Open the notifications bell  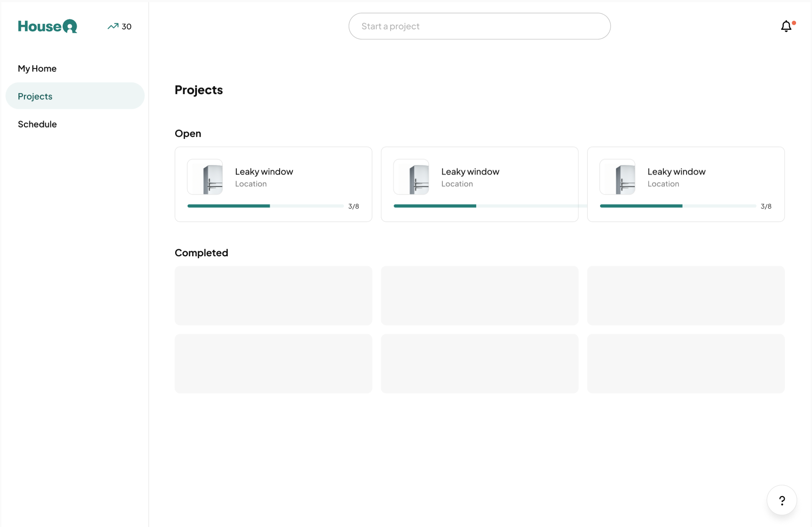786,26
